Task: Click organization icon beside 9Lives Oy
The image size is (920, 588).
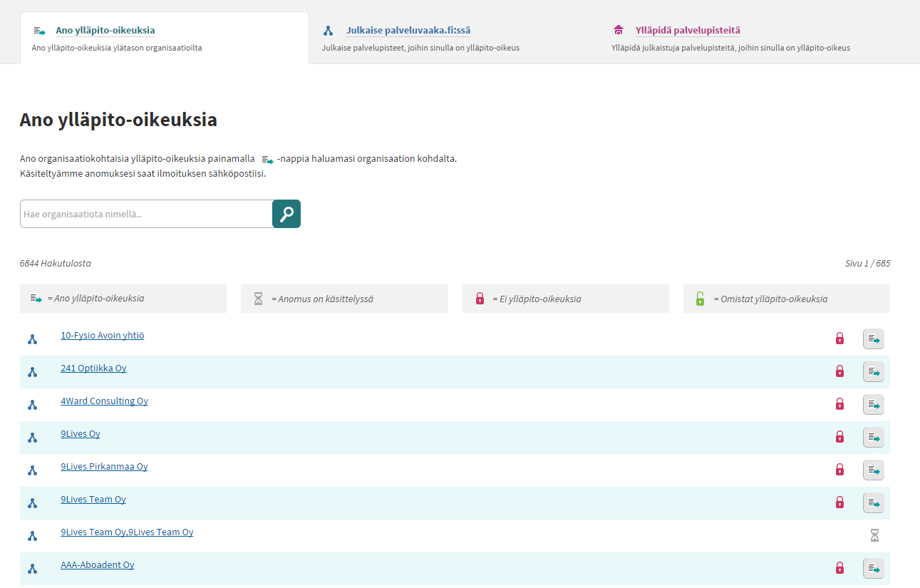Action: [x=32, y=438]
